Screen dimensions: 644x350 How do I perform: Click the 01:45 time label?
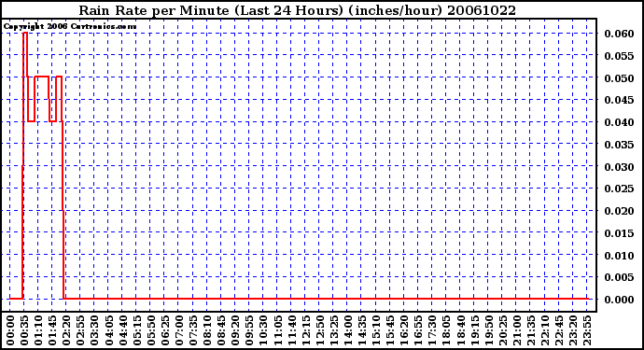point(52,330)
